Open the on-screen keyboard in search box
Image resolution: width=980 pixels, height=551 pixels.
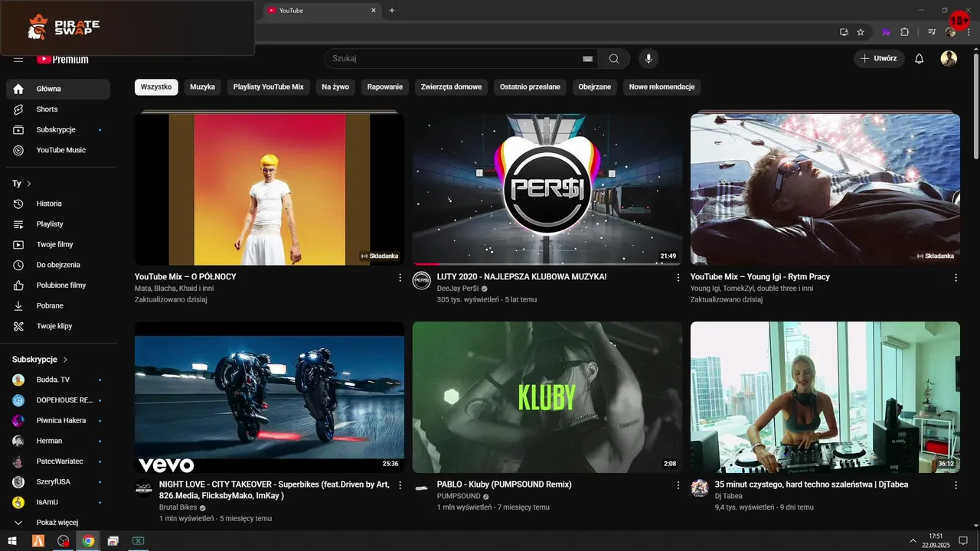point(587,59)
